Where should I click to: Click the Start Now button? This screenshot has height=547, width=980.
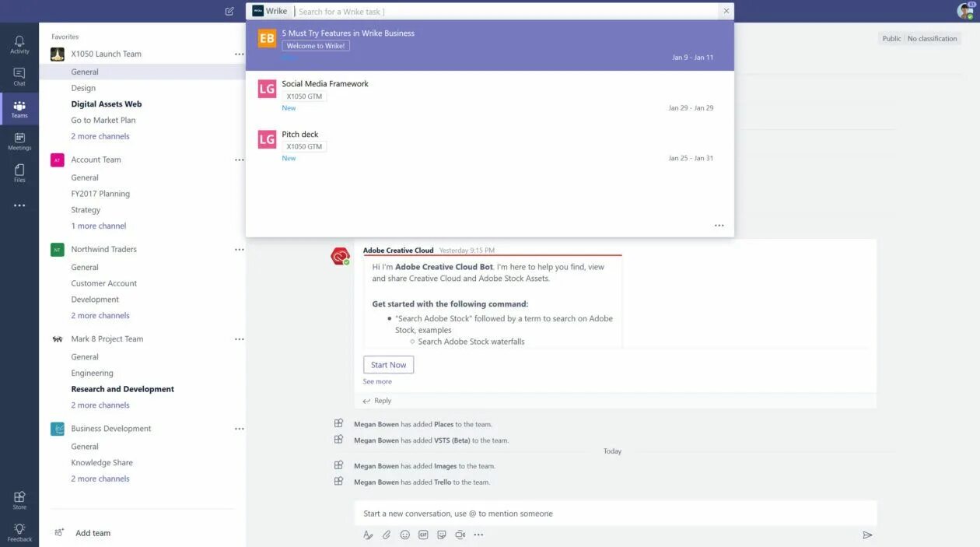point(388,365)
